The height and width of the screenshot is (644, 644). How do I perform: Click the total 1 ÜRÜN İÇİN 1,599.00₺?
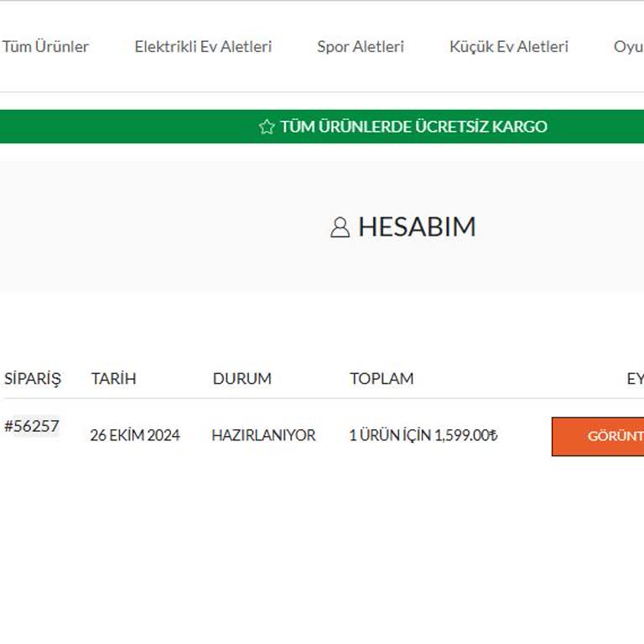[x=423, y=435]
